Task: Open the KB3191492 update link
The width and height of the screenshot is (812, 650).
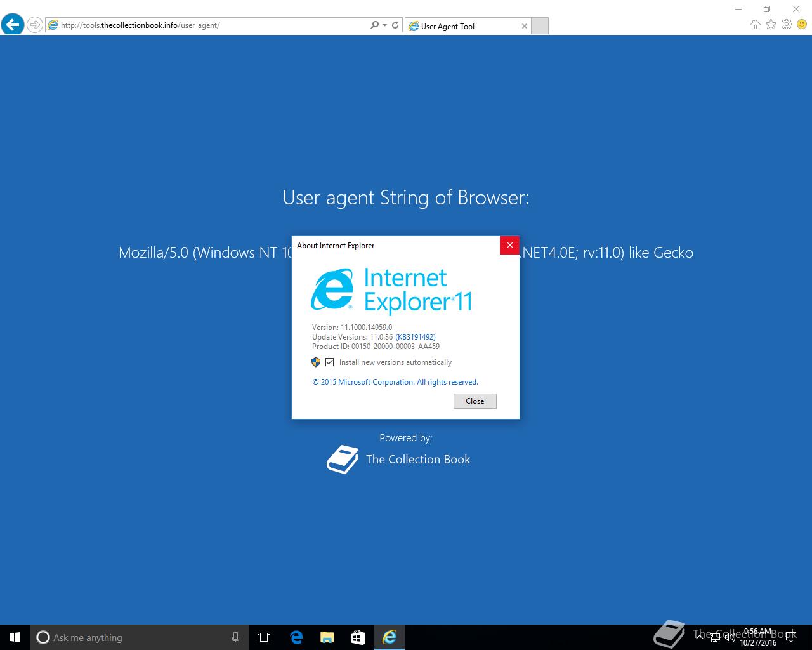Action: pos(416,337)
